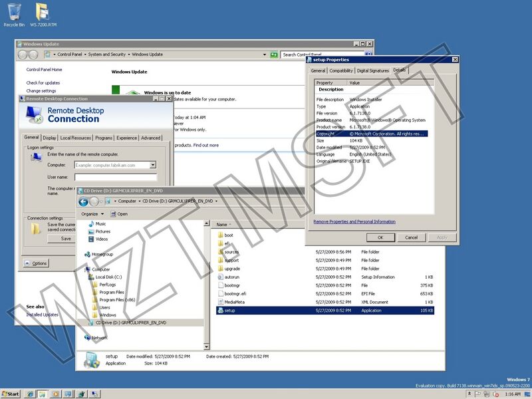Open the Recycle Bin desktop icon

point(14,15)
